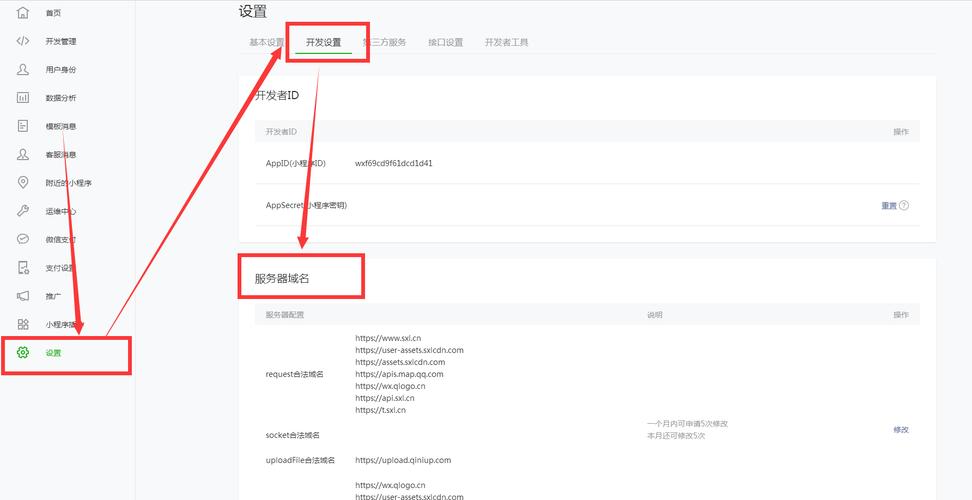
Task: Click 修改 link for server domains
Action: [901, 429]
